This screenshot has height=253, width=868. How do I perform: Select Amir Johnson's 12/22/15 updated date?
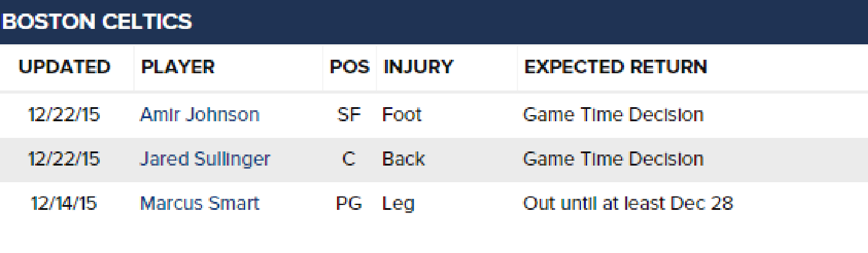coord(64,115)
